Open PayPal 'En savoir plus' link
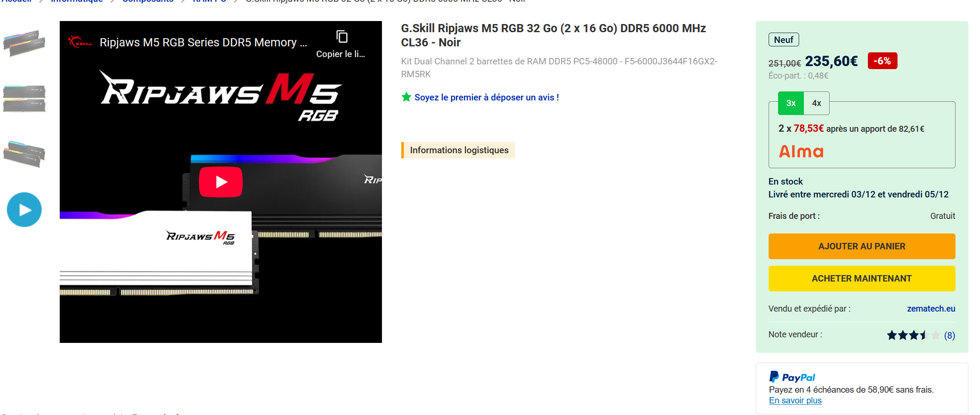Image resolution: width=980 pixels, height=415 pixels. [x=795, y=400]
